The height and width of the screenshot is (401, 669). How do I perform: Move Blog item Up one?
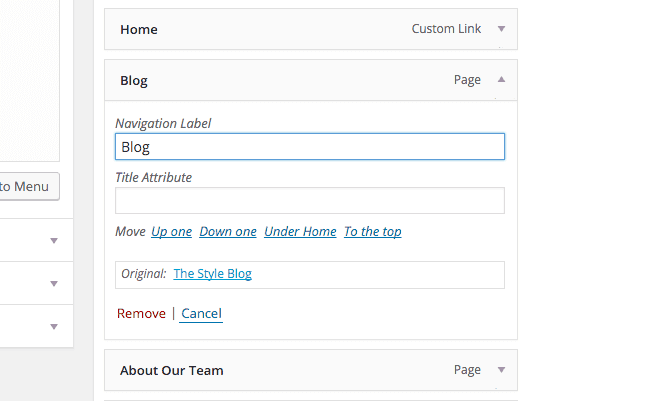tap(172, 232)
